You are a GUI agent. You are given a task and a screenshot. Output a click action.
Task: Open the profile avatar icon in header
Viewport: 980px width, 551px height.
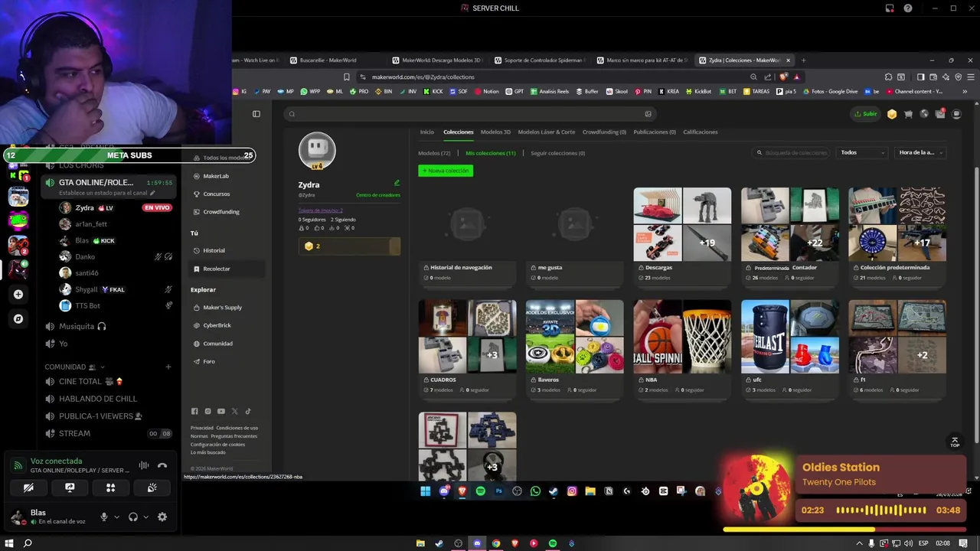tap(956, 114)
